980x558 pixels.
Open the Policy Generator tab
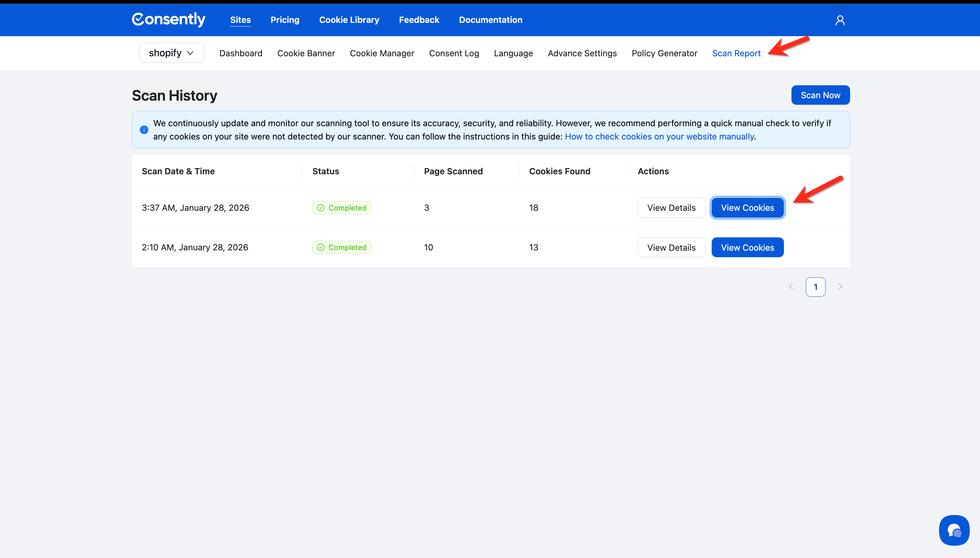tap(664, 53)
